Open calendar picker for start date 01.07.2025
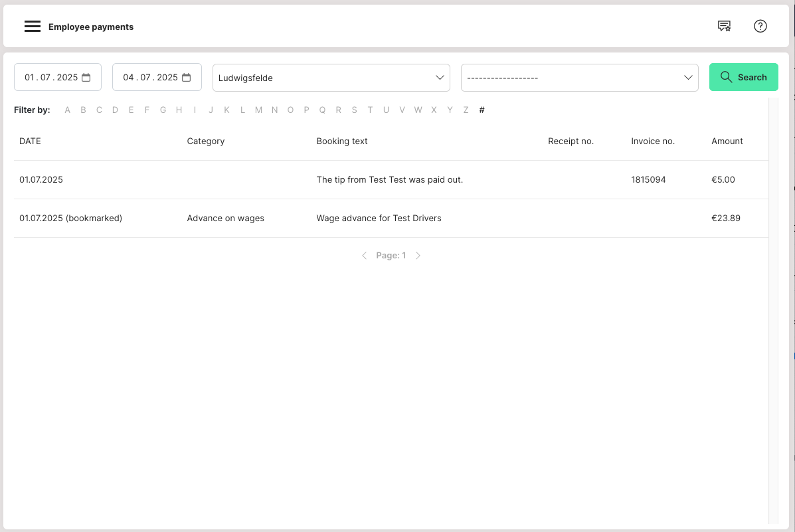795x532 pixels. tap(86, 77)
